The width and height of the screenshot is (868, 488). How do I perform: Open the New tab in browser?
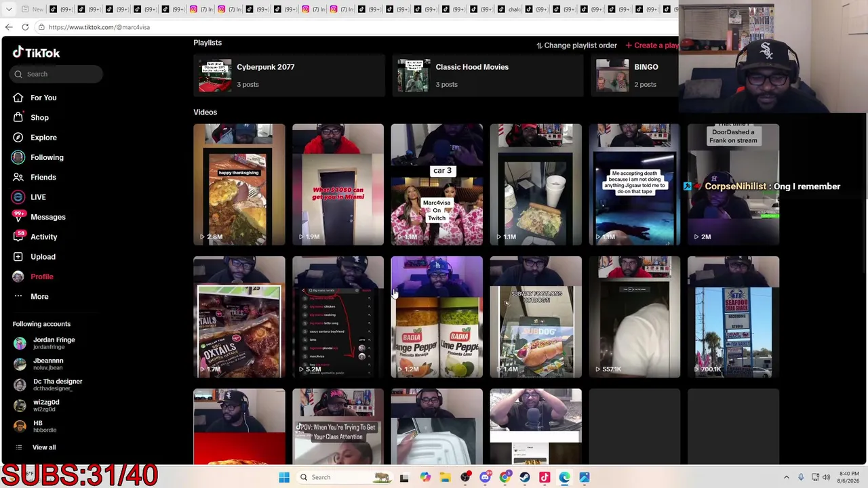tap(32, 9)
